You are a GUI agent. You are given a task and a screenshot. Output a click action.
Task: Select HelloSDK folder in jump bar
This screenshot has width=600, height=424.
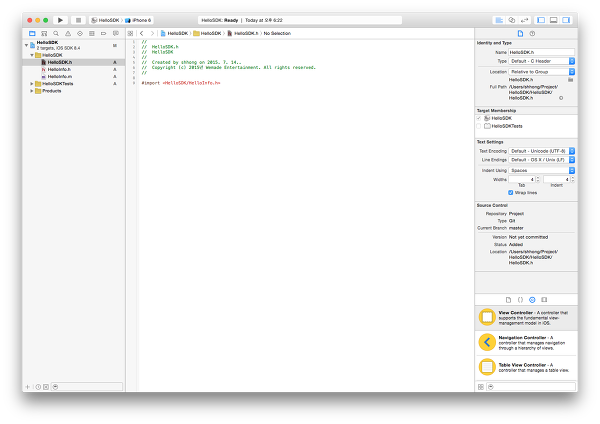pos(207,33)
